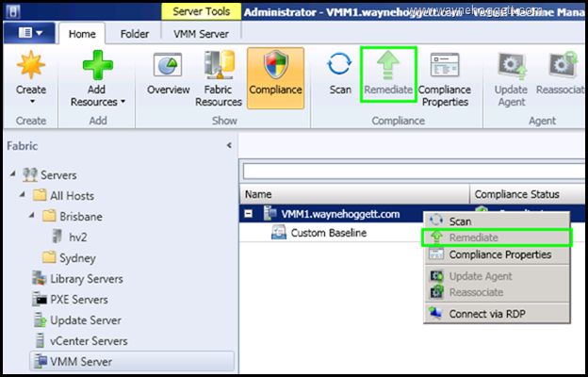
Task: Select the All Hosts folder
Action: pyautogui.click(x=63, y=195)
